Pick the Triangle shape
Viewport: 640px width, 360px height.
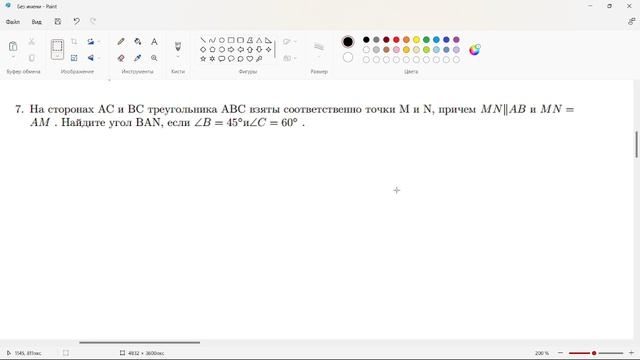[259, 40]
